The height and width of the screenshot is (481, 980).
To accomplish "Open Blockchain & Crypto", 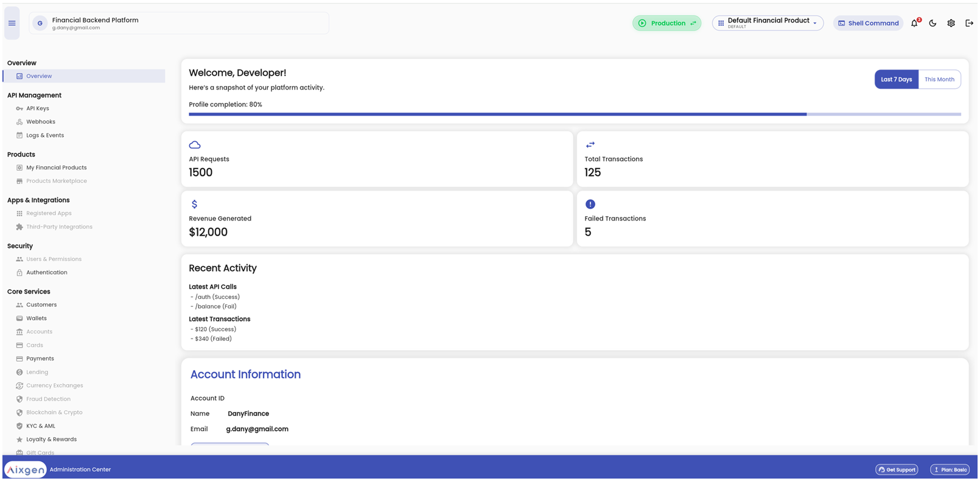I will click(x=54, y=412).
